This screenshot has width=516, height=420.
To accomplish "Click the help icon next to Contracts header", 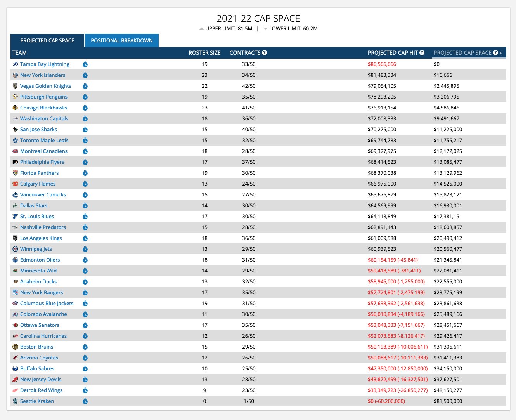I will [x=264, y=53].
